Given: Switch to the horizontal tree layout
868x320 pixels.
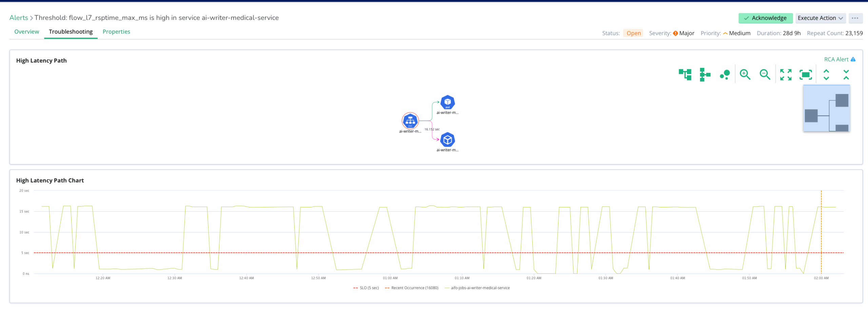Looking at the screenshot, I should click(x=705, y=74).
